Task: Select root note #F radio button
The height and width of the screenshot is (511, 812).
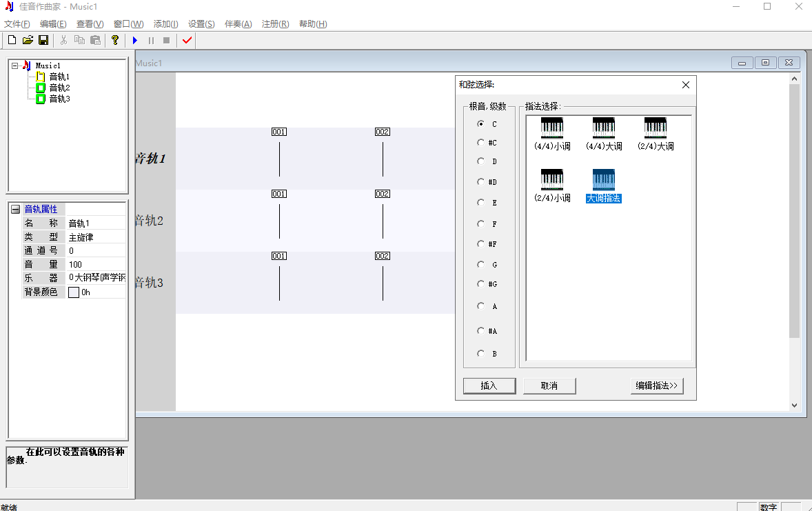Action: 481,243
